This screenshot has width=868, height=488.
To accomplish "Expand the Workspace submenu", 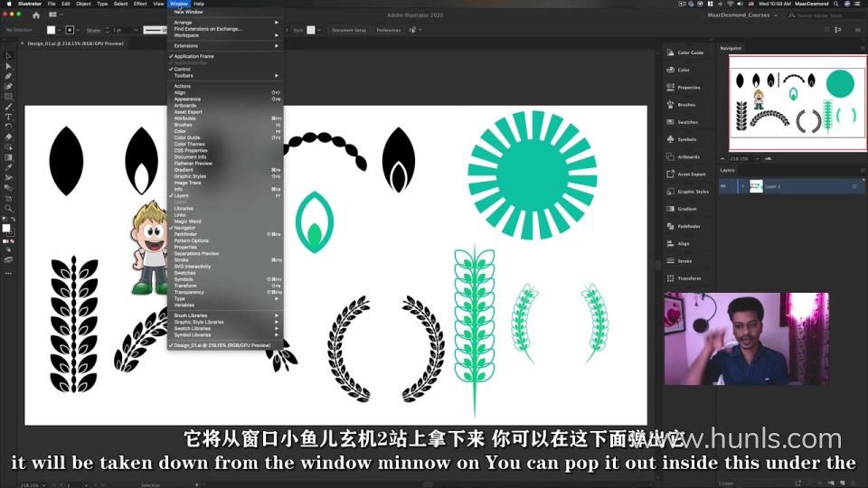I will [225, 35].
